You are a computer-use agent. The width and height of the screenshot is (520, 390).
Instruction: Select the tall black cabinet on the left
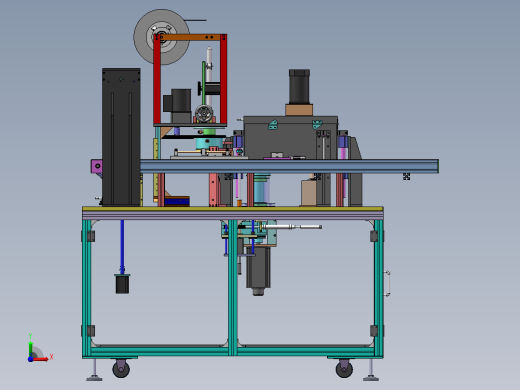[121, 137]
